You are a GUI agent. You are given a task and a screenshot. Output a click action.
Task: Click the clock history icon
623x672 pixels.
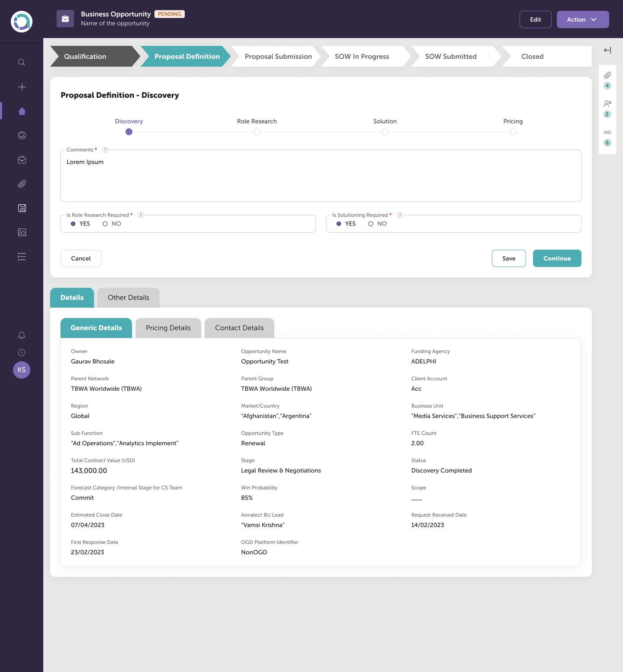[22, 353]
